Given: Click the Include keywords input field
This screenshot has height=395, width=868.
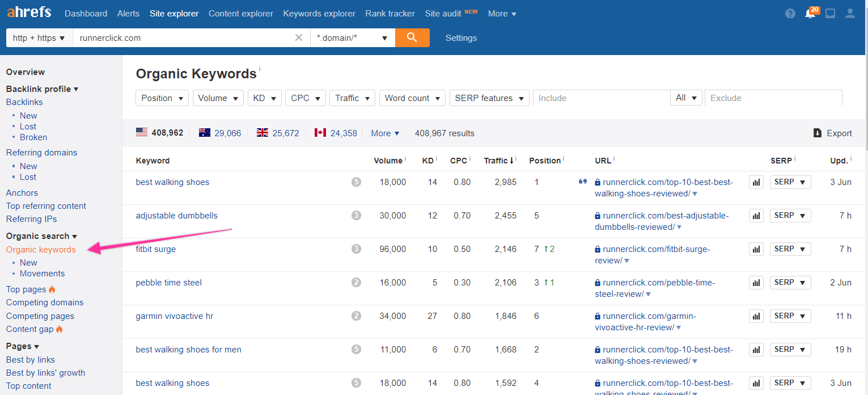Looking at the screenshot, I should coord(602,98).
